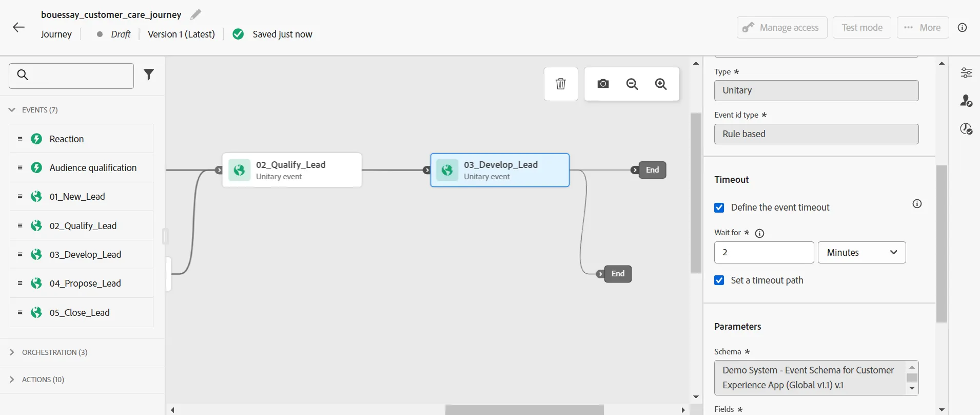Click the Test mode button
Image resolution: width=980 pixels, height=415 pixels.
(x=862, y=27)
